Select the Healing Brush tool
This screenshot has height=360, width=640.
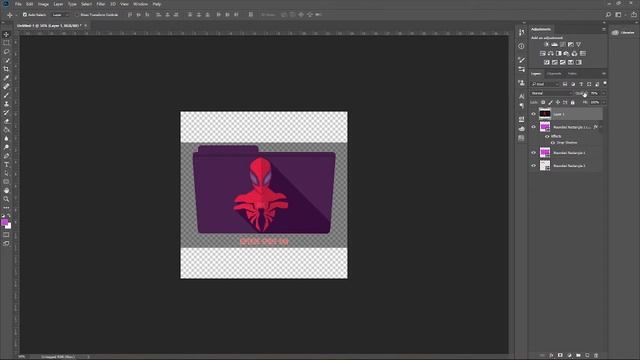[x=6, y=87]
